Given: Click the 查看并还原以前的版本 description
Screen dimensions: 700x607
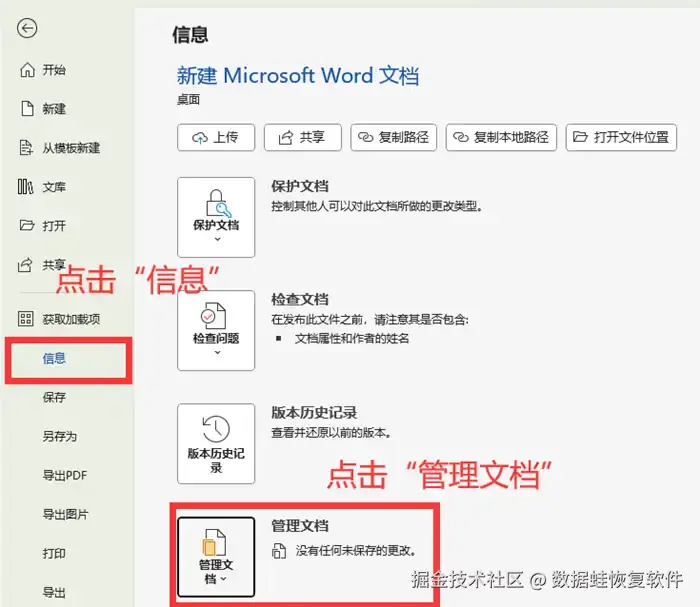Looking at the screenshot, I should [x=331, y=432].
